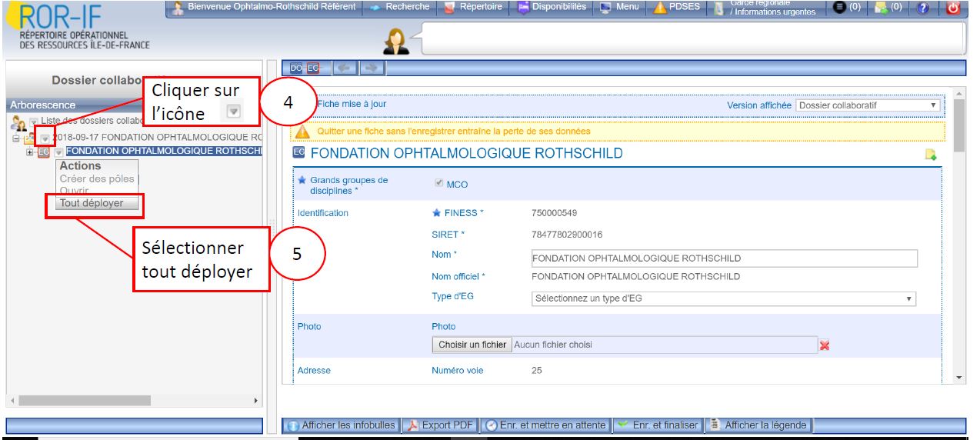Click the messages envelope icon in header

click(884, 8)
